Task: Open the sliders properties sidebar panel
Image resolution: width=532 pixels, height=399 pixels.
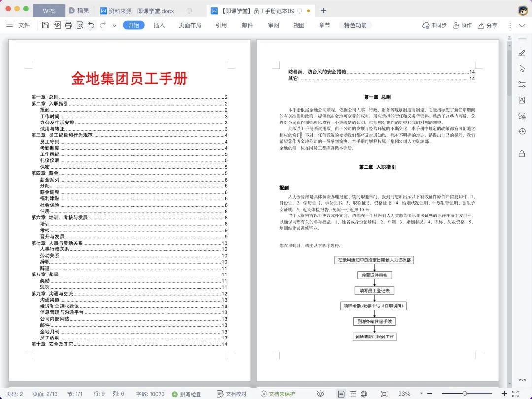Action: coord(522,84)
